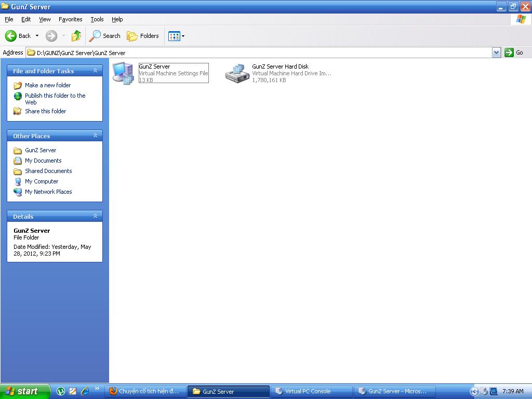
Task: Switch to GunZ Server folder taskbar button
Action: coord(229,391)
